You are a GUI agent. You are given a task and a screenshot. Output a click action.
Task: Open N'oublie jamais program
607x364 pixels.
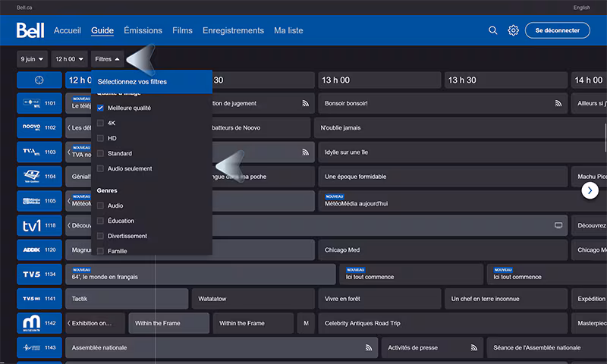(x=461, y=127)
